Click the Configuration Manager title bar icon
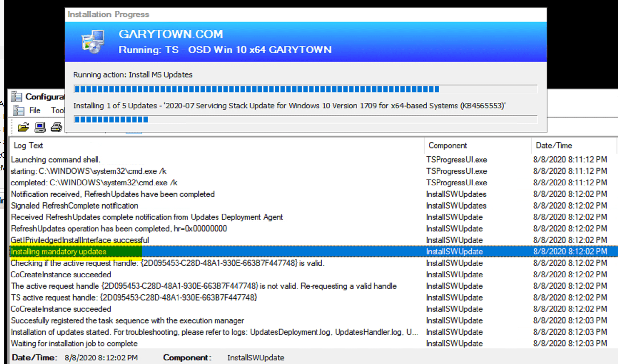This screenshot has height=364, width=618. [16, 96]
